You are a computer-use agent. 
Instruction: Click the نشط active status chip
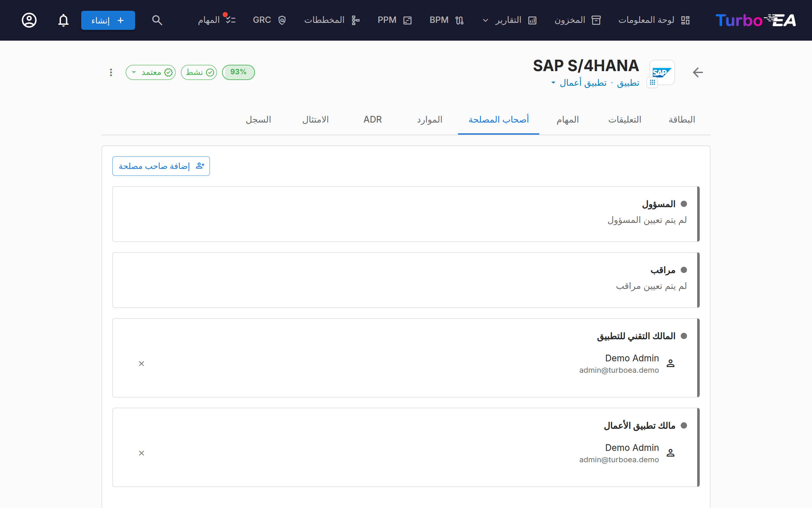point(199,72)
